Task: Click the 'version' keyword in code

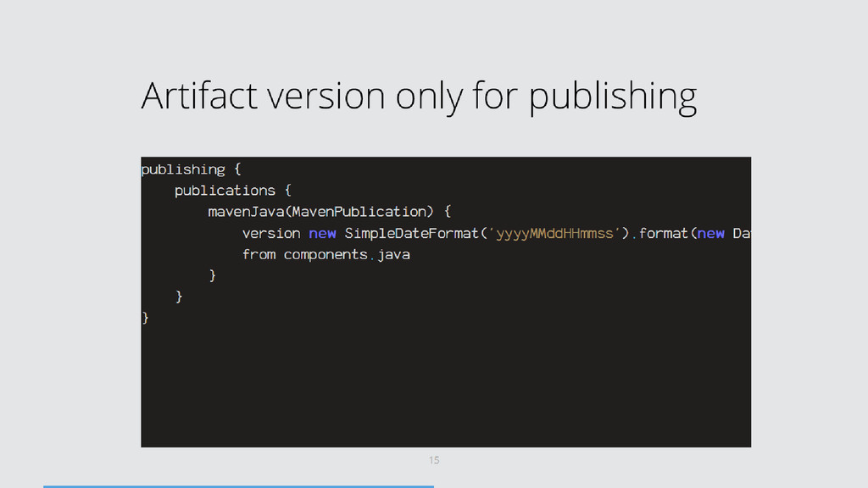Action: click(271, 234)
